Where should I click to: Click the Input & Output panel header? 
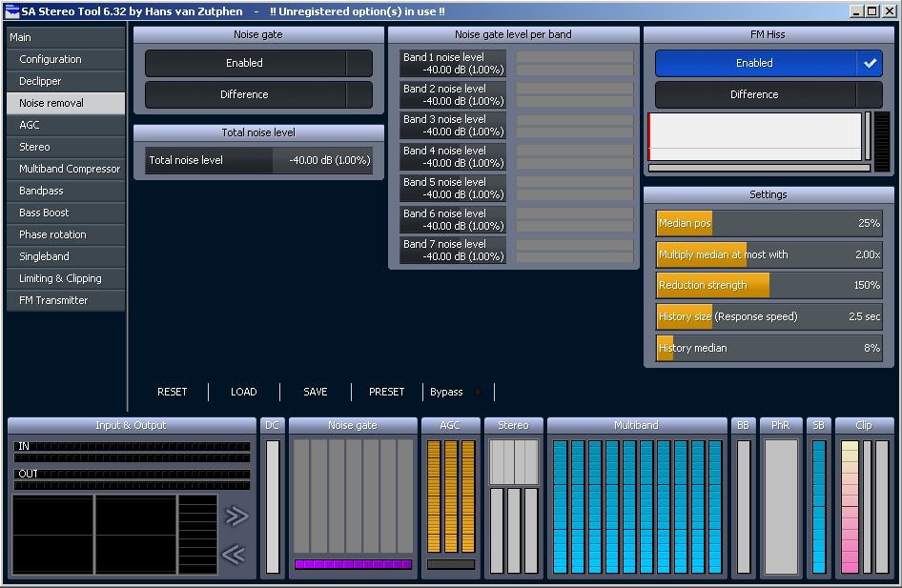(x=132, y=425)
